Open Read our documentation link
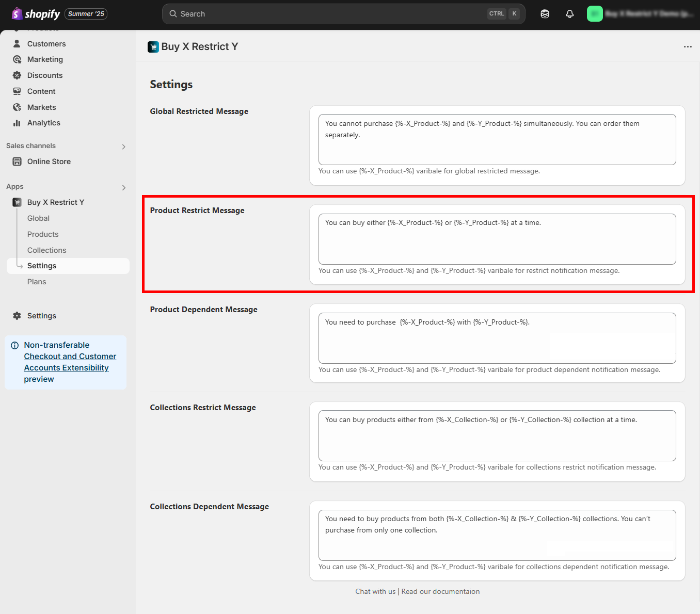Viewport: 700px width, 614px height. [x=440, y=591]
